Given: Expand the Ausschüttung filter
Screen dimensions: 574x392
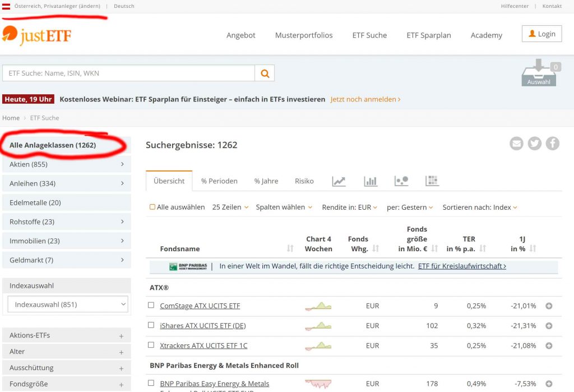Looking at the screenshot, I should (67, 368).
